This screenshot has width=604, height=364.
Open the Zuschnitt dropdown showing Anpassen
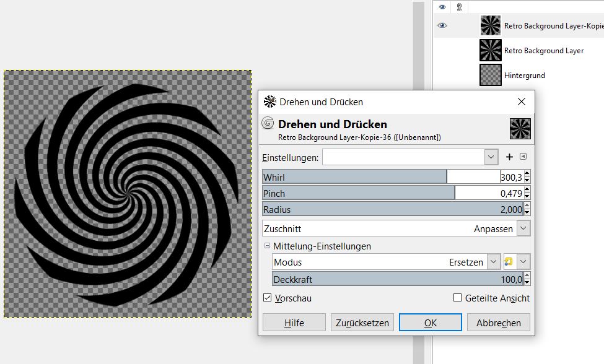pos(523,228)
